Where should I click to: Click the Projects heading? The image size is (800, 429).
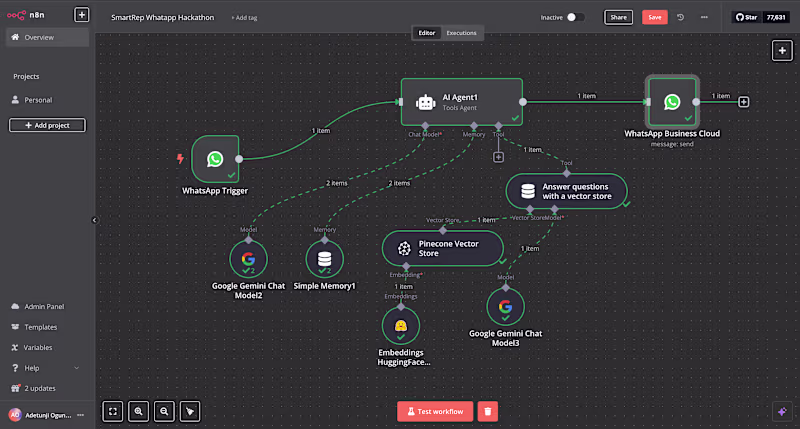[x=26, y=77]
